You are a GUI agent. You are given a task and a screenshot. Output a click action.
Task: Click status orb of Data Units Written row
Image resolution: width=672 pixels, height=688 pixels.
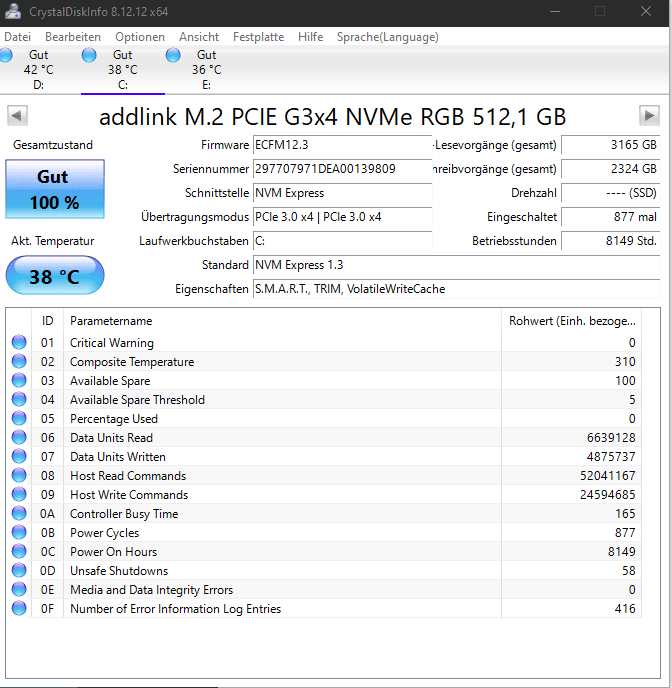click(19, 456)
